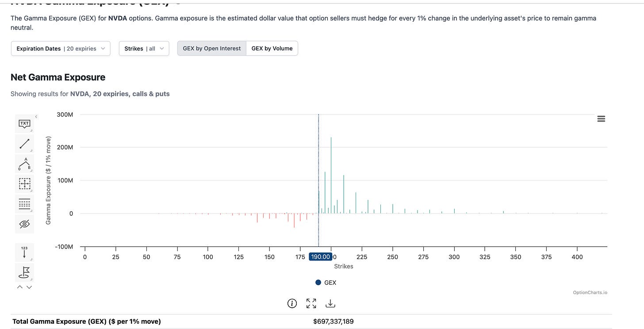
Task: Click the Gamma Exposure y-axis title
Action: tap(49, 180)
